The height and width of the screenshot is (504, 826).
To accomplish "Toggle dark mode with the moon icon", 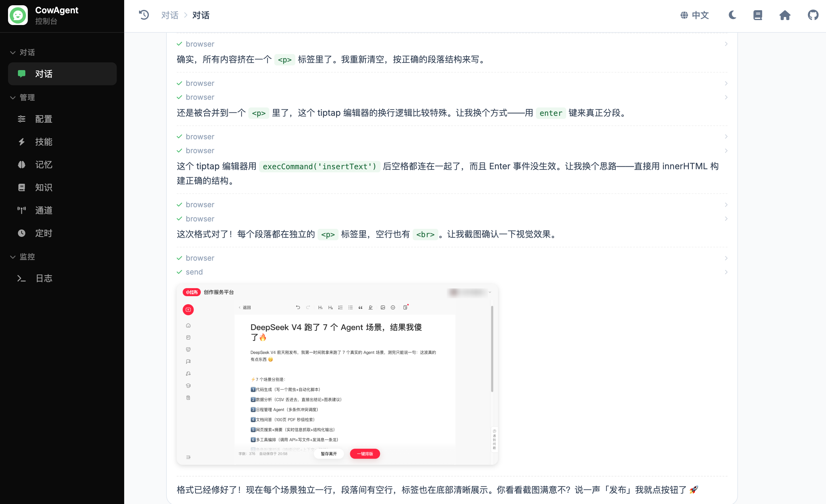I will pyautogui.click(x=732, y=15).
